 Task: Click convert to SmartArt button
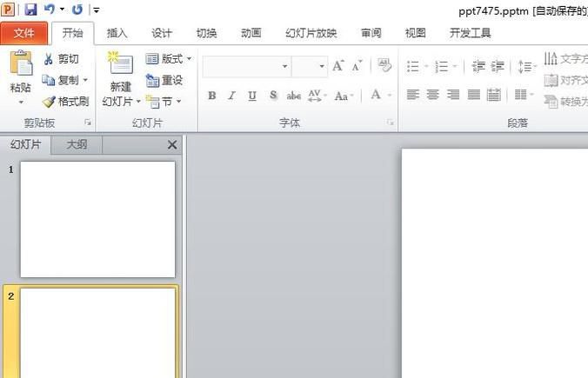pos(566,101)
